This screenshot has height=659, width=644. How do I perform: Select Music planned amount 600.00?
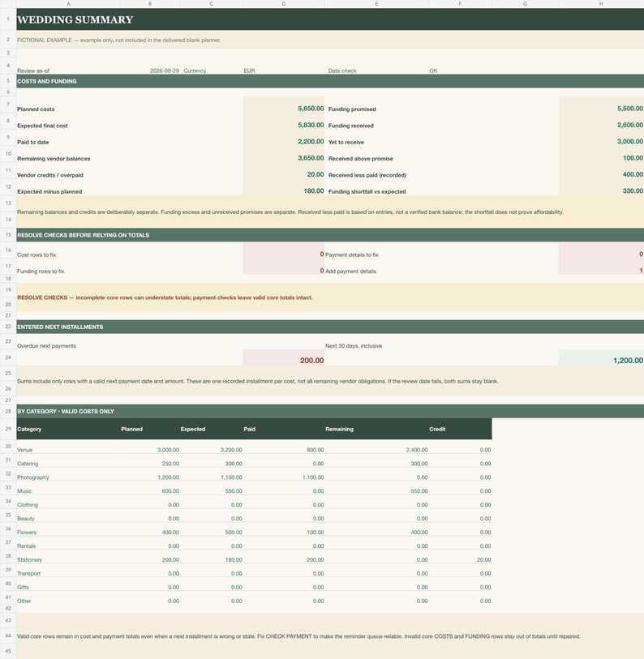[171, 491]
